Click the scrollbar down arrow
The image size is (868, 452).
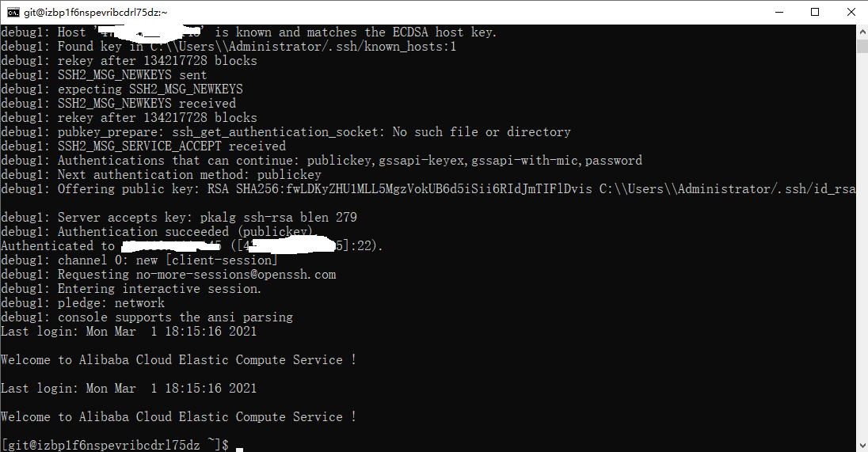pos(862,446)
